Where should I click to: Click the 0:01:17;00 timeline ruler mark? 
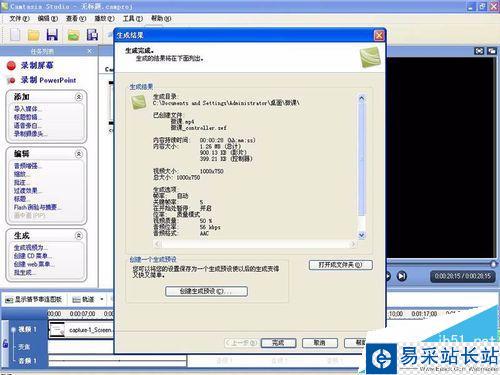424,314
